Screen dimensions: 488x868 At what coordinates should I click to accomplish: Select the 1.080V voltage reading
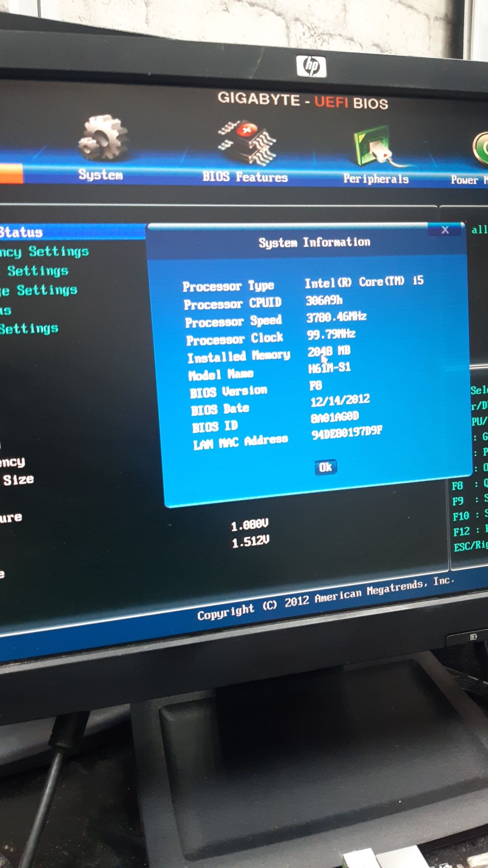(250, 525)
